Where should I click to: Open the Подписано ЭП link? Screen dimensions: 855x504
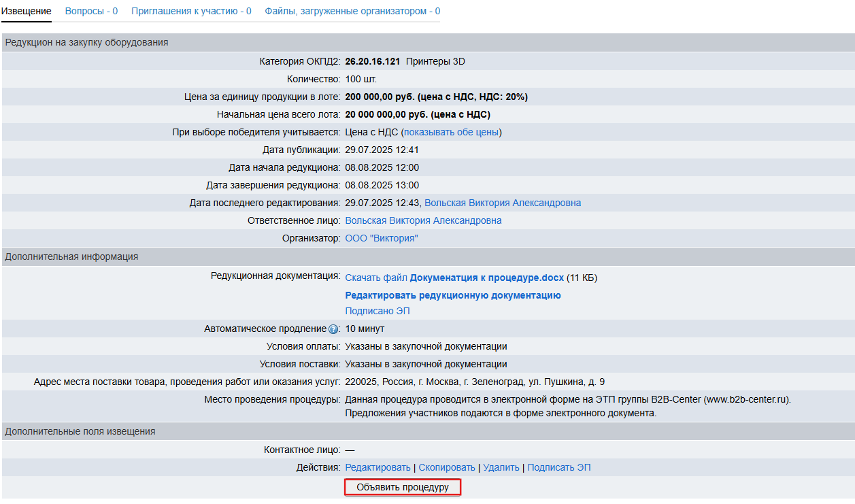(x=377, y=311)
